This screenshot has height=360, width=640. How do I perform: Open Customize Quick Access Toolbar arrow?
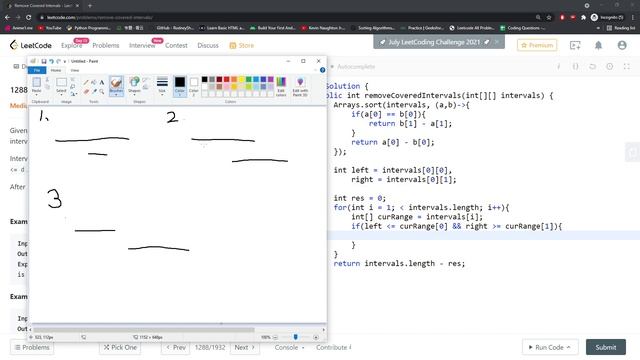[x=65, y=61]
